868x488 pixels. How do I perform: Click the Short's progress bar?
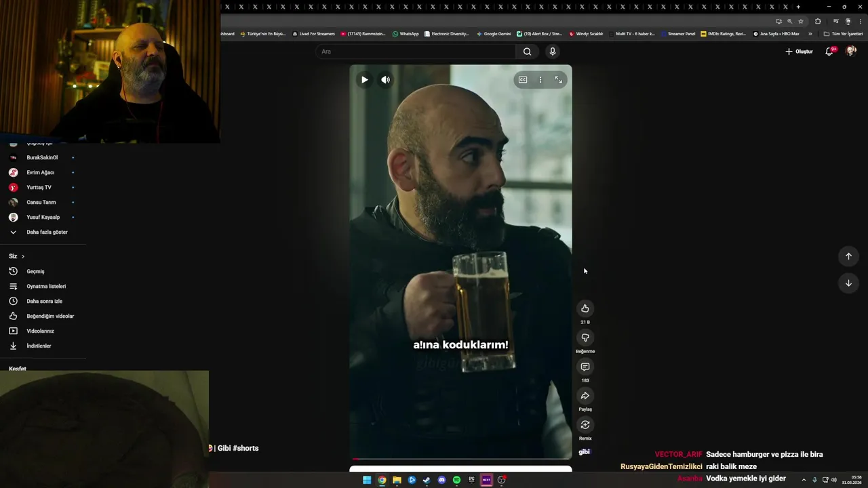(x=460, y=459)
